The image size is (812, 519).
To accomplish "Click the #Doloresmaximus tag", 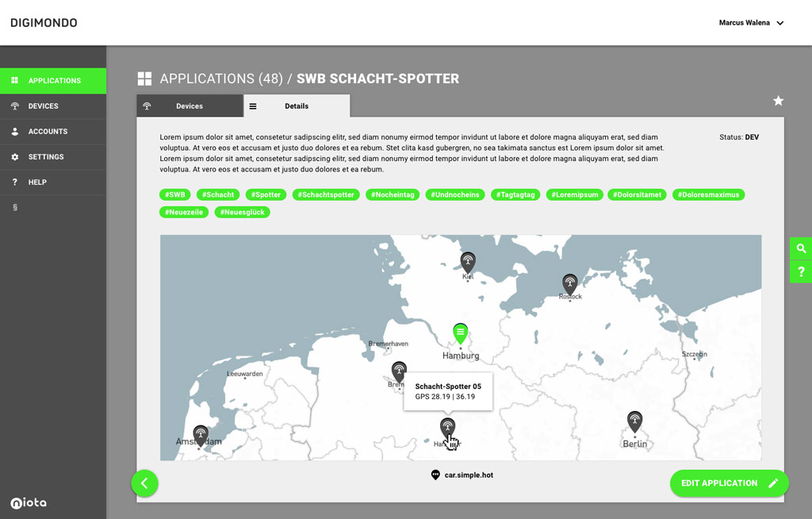I will pyautogui.click(x=708, y=195).
